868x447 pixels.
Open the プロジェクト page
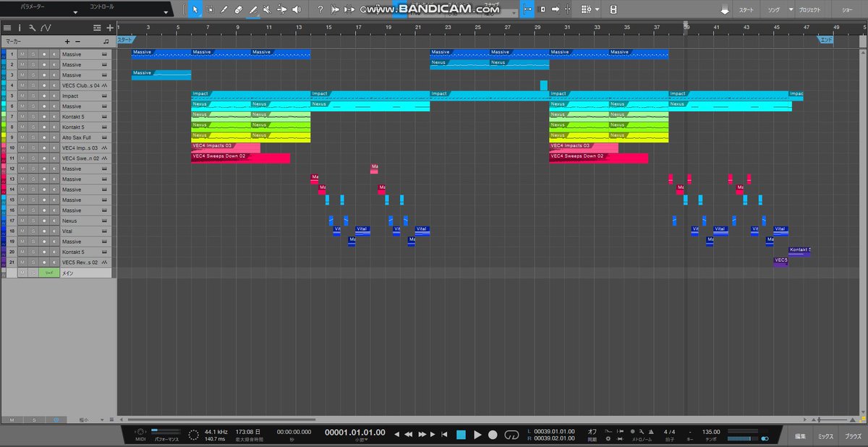[809, 10]
